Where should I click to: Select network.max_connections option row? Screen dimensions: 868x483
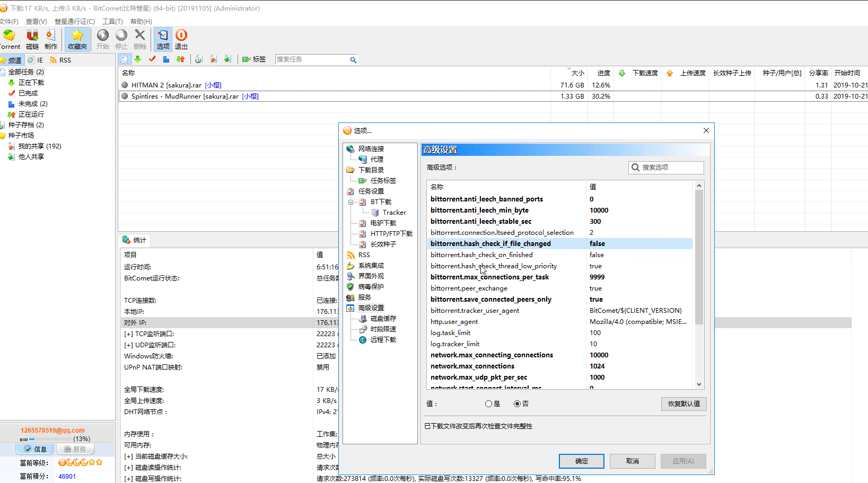pos(559,366)
